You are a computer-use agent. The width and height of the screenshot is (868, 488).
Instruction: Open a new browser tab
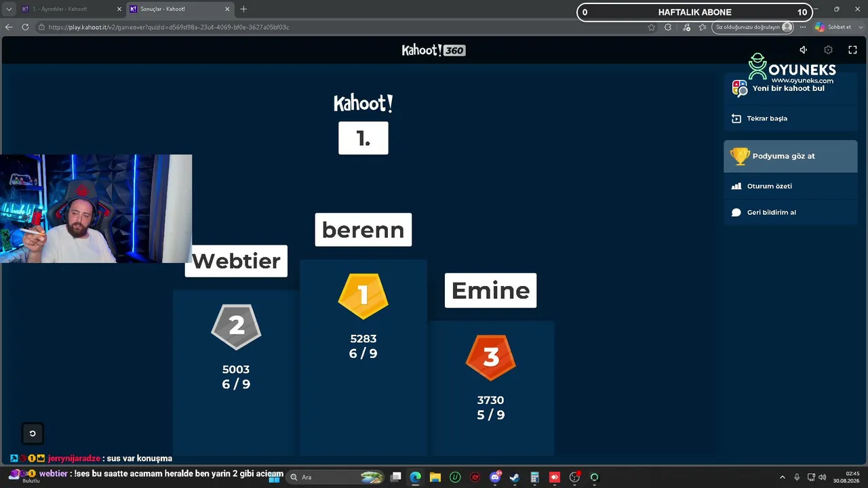(x=243, y=9)
